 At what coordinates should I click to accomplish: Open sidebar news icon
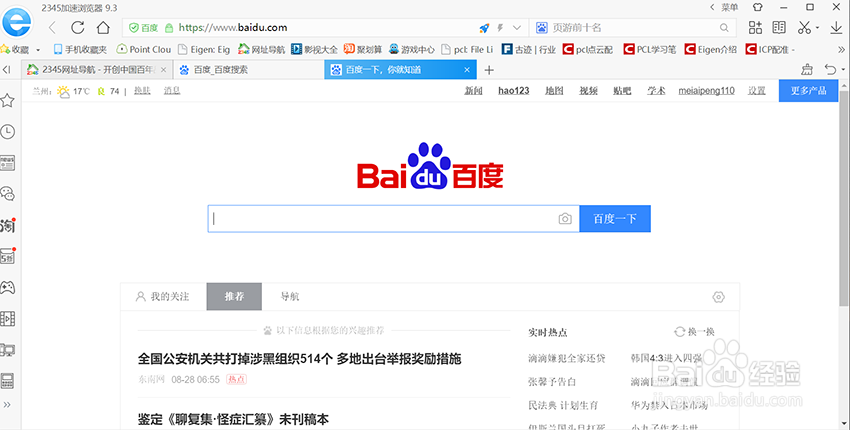8,163
